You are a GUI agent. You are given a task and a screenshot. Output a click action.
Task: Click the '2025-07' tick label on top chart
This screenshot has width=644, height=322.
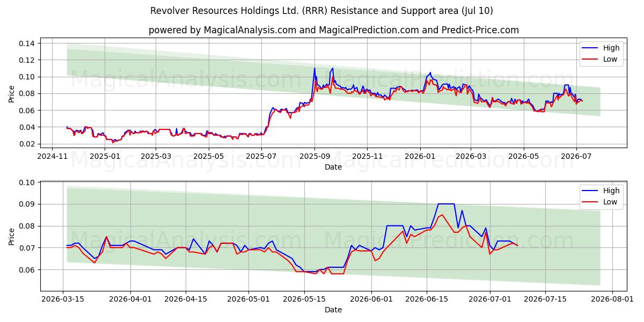coord(261,156)
